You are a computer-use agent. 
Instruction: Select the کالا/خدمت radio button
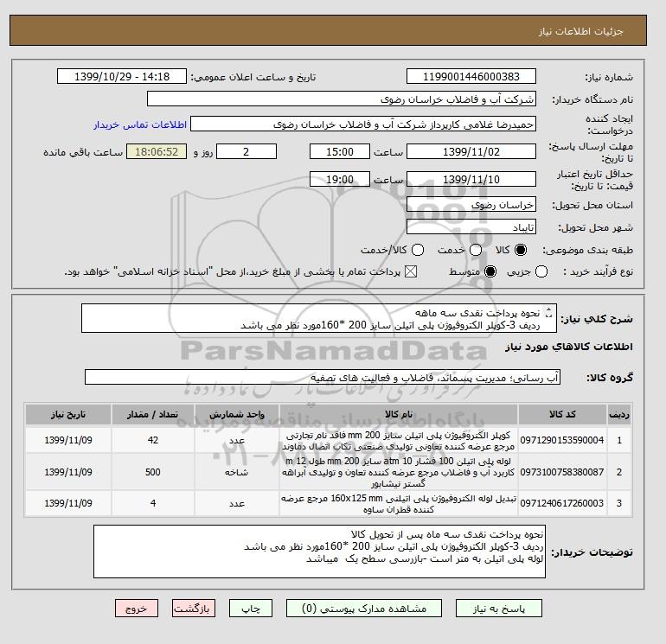418,250
